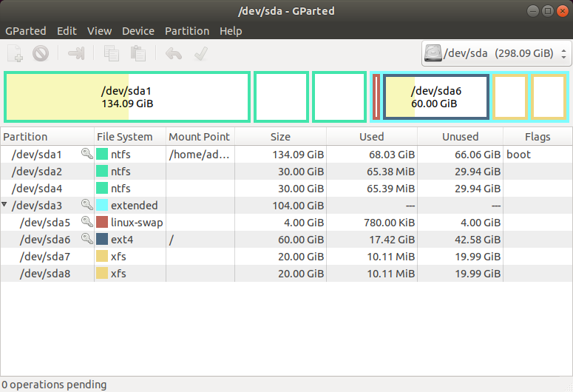The width and height of the screenshot is (573, 392).
Task: Select the /dev/sda6 block in disk map
Action: click(435, 97)
